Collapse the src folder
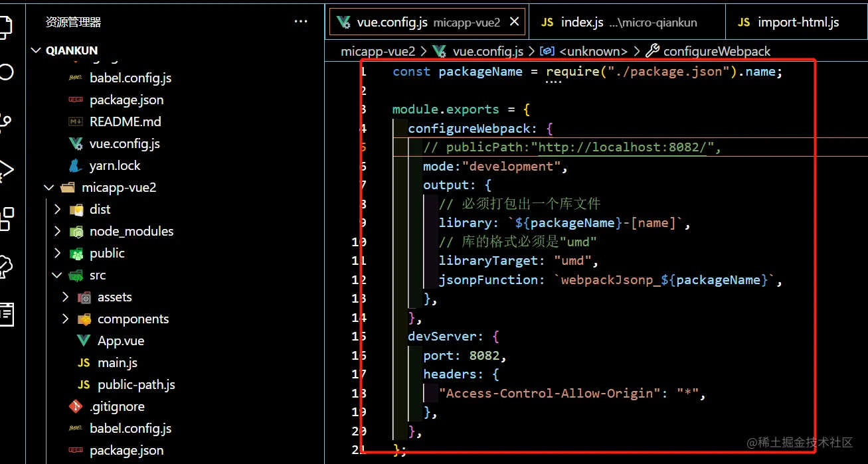 tap(57, 275)
